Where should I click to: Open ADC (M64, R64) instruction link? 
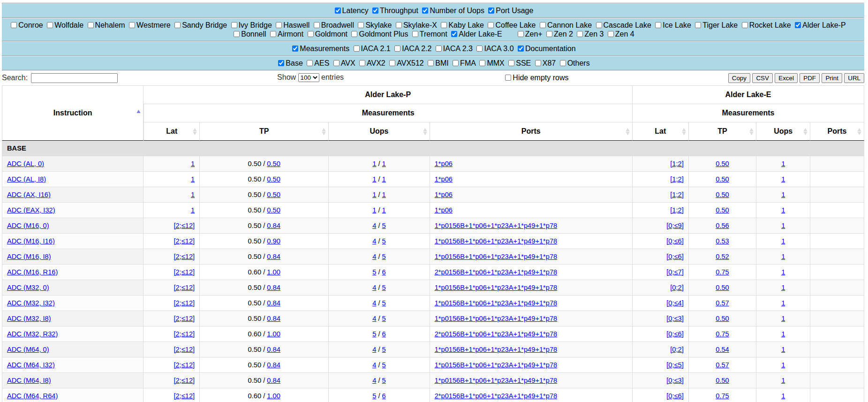point(32,396)
